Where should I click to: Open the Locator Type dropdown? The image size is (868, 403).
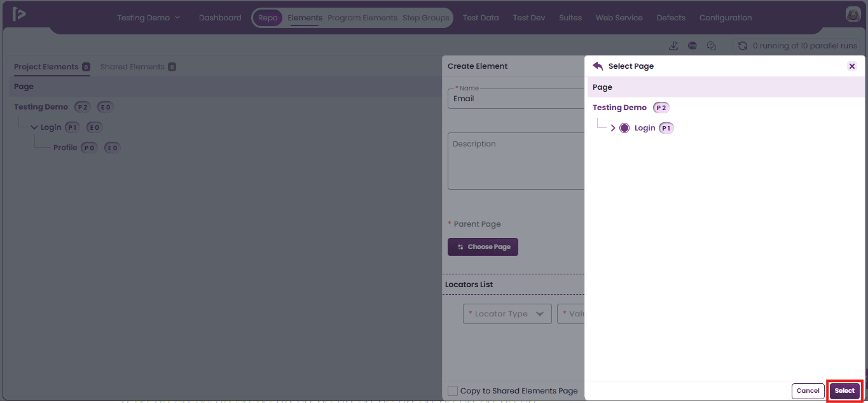(507, 314)
